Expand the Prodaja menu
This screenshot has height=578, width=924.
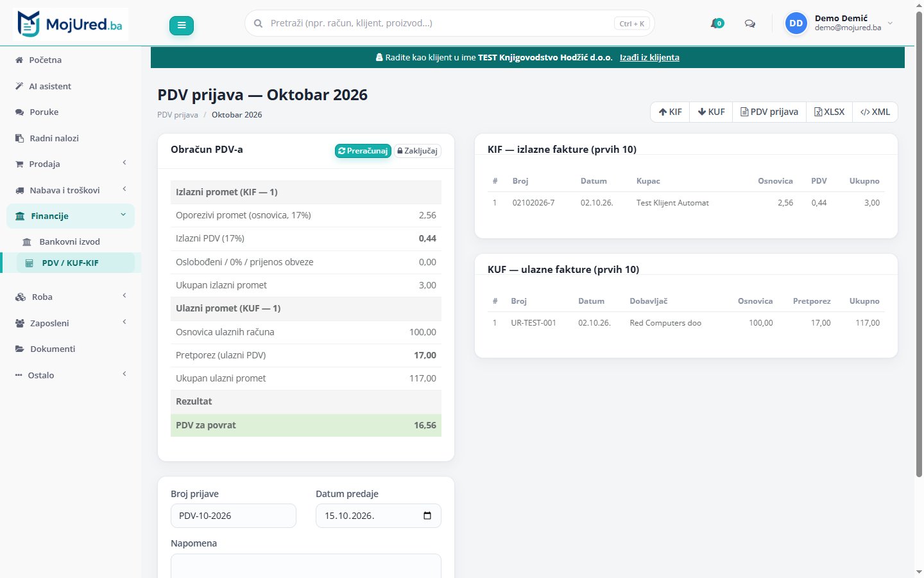point(71,164)
